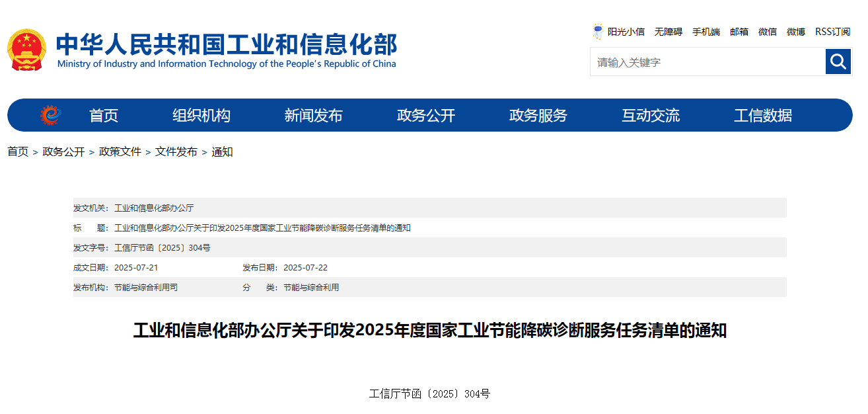Click the national emblem logo at top left
Screen dimensions: 868x414
point(28,48)
